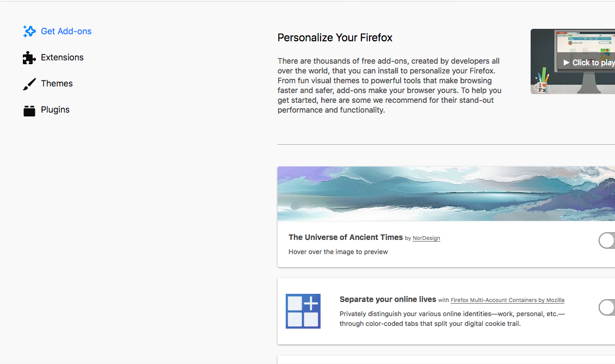Click the Multi-Account Containers grid icon

pos(303,311)
